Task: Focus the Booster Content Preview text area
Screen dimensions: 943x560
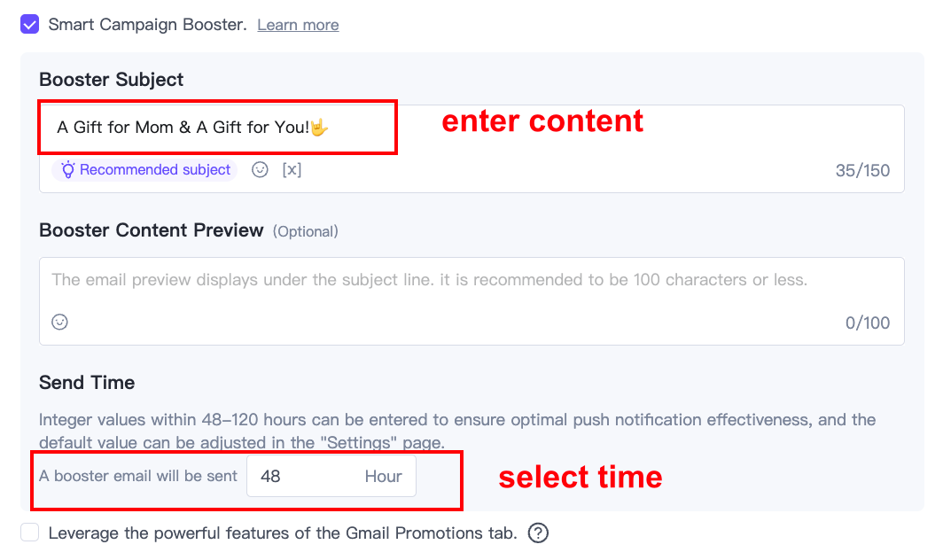Action: tap(470, 281)
